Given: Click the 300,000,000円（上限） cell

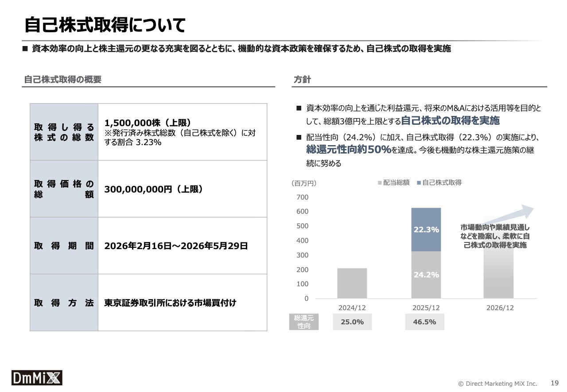Looking at the screenshot, I should click(x=182, y=189).
